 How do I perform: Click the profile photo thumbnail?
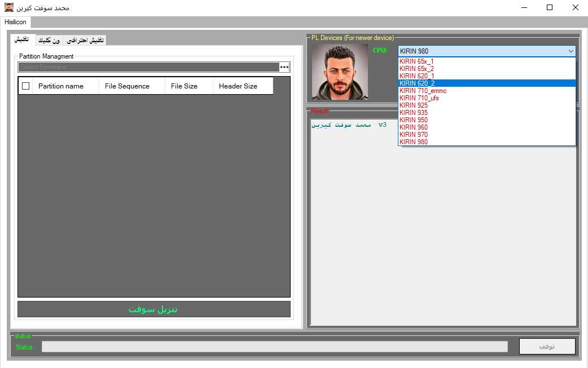tap(339, 72)
